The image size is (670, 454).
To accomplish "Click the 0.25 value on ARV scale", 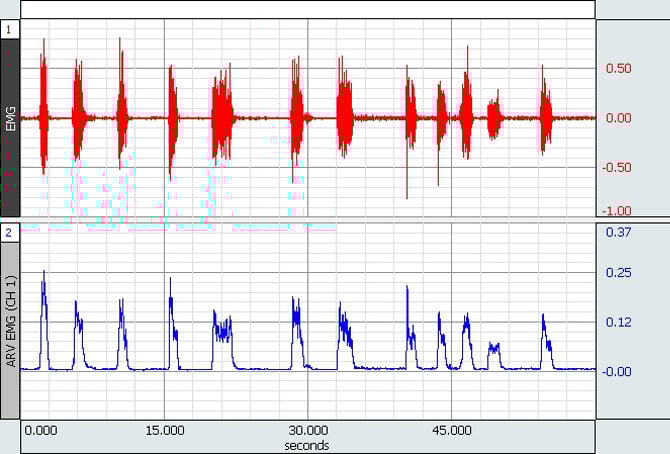I will [618, 273].
